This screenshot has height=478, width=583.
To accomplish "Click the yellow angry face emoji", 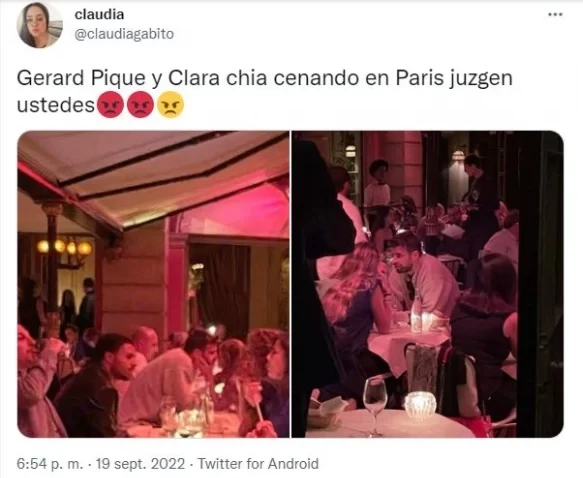I will coord(170,105).
